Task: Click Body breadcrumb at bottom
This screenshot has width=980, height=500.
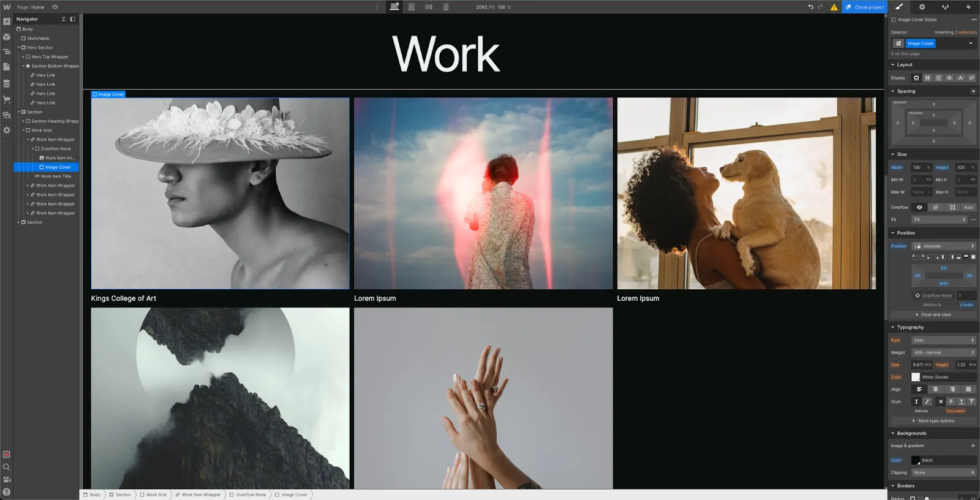Action: point(92,494)
